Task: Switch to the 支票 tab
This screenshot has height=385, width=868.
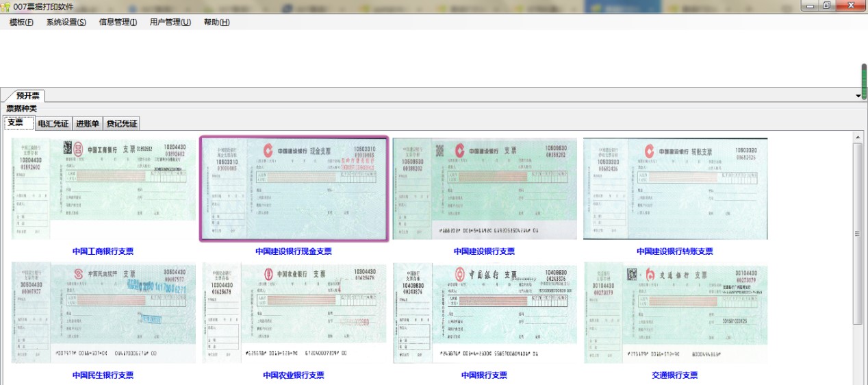Action: 18,123
